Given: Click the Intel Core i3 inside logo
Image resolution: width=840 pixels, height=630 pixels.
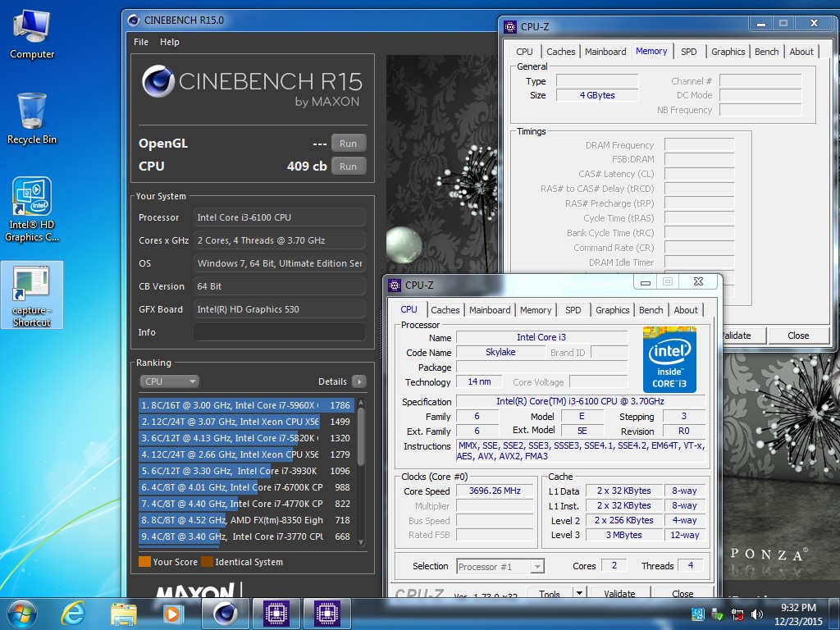Looking at the screenshot, I should [669, 359].
